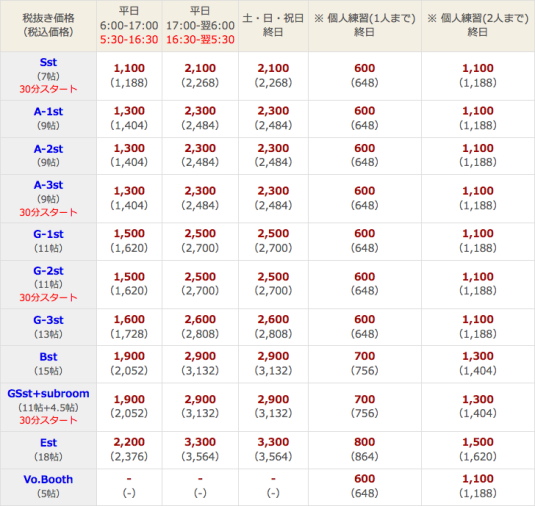Click the 個人練習(1人まで) column header
Viewport: 535px width, 506px height.
[365, 26]
